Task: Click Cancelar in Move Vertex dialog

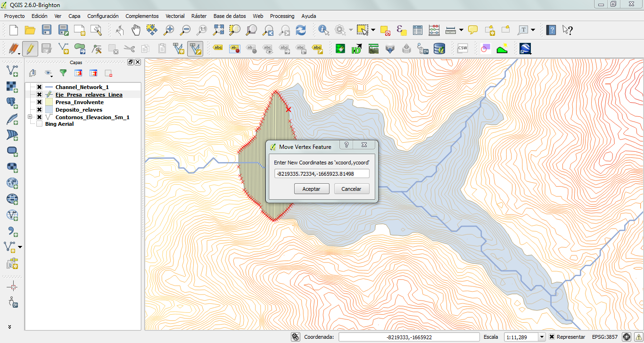Action: pyautogui.click(x=351, y=189)
